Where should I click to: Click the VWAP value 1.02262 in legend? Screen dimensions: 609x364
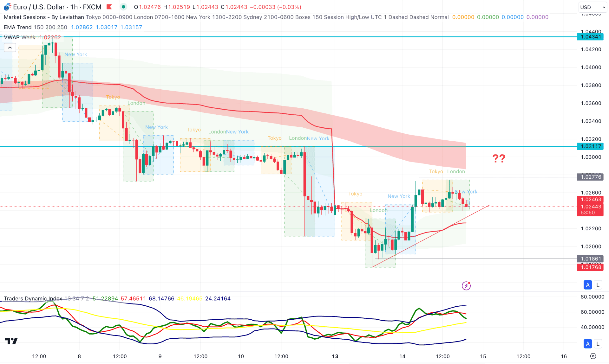pyautogui.click(x=50, y=37)
